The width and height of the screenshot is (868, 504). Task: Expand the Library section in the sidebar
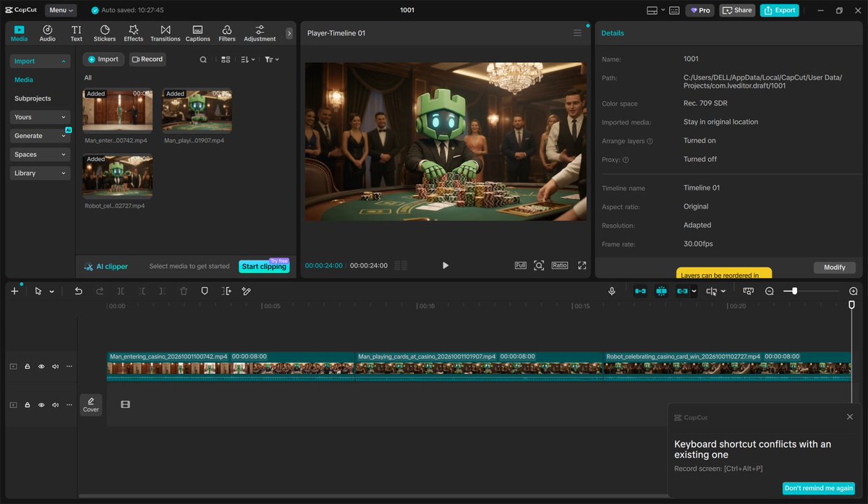click(40, 174)
